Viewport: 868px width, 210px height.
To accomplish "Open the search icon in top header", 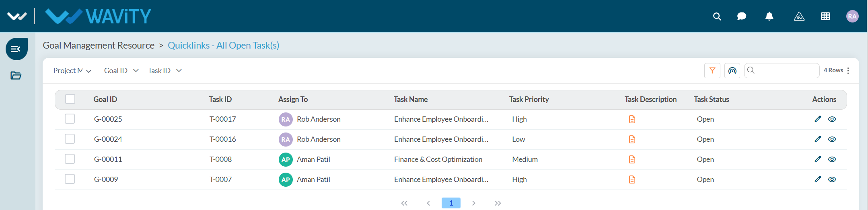I will [x=717, y=16].
